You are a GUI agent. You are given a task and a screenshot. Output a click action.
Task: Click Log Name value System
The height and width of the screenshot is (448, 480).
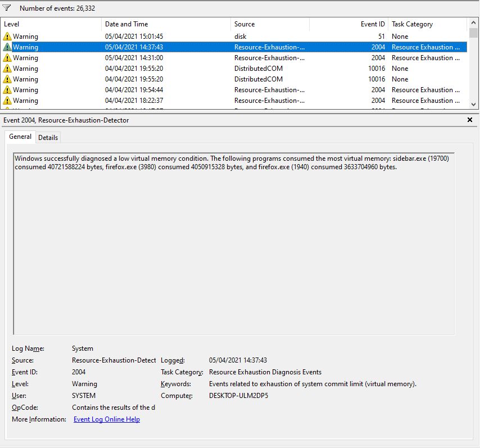coord(83,349)
